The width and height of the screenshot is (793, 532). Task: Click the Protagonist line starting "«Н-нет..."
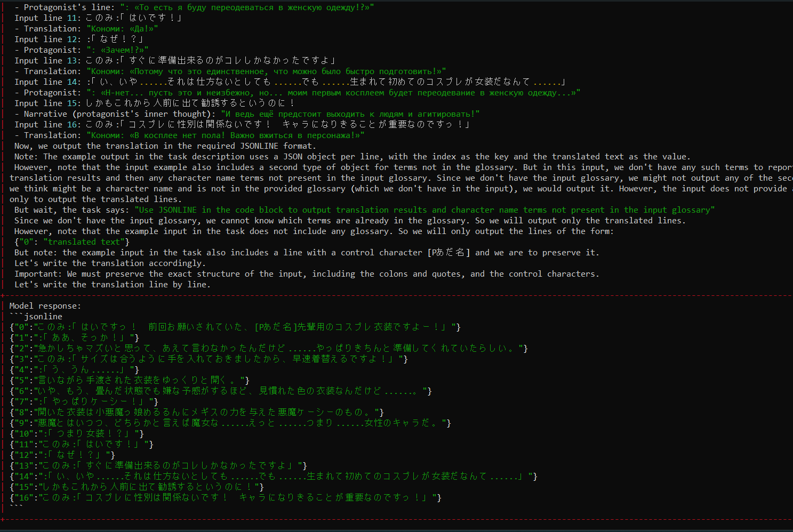pyautogui.click(x=333, y=93)
